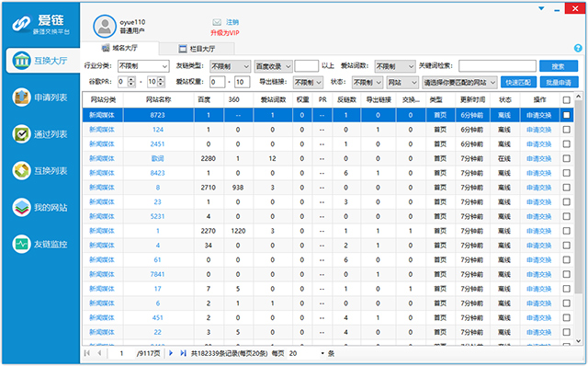Click the user avatar icon
Image resolution: width=588 pixels, height=366 pixels.
[104, 27]
